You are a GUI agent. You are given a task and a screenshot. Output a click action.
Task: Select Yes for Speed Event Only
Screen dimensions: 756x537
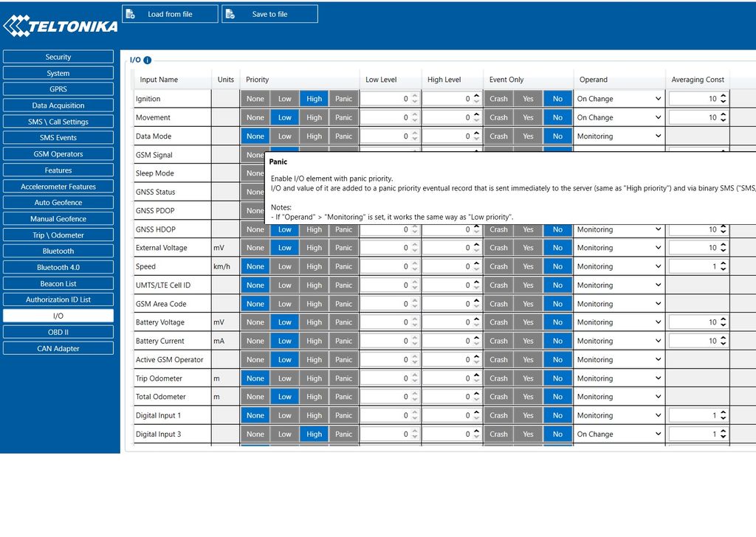[528, 266]
